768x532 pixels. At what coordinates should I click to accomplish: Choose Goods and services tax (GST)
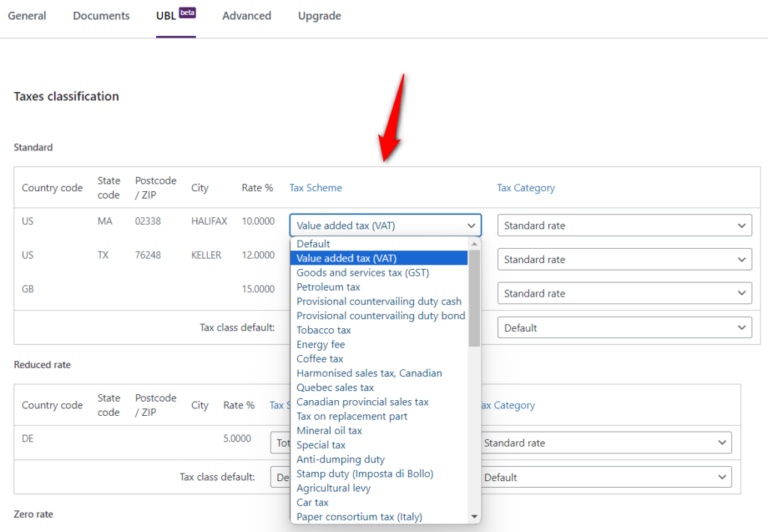coord(362,273)
